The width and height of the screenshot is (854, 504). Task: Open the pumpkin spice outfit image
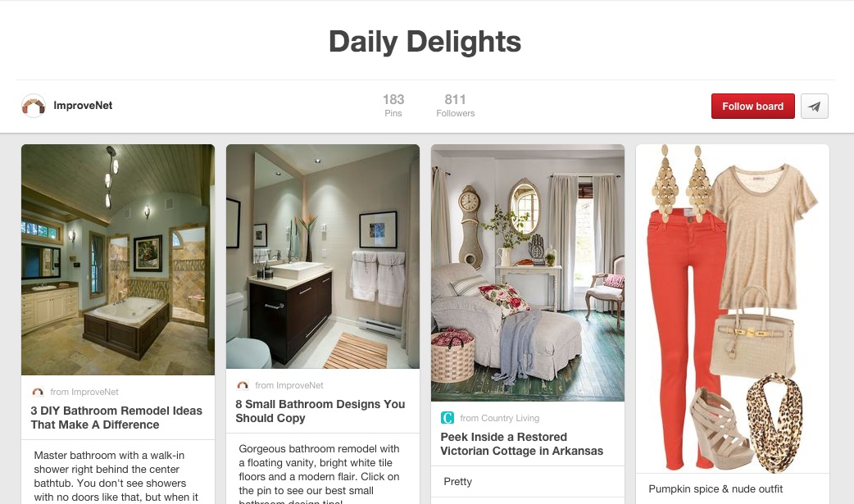[732, 308]
